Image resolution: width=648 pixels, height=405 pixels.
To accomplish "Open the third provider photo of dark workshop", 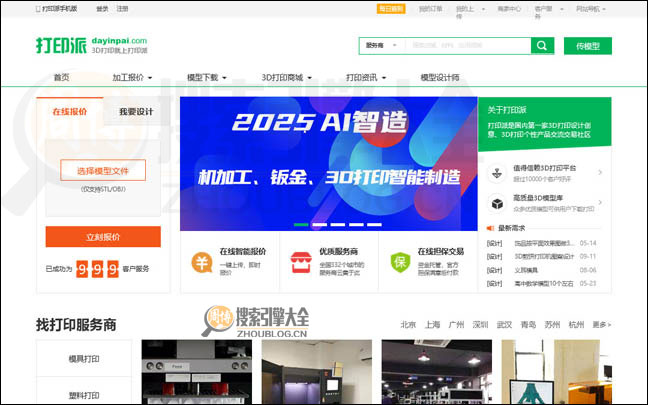I will pyautogui.click(x=437, y=372).
